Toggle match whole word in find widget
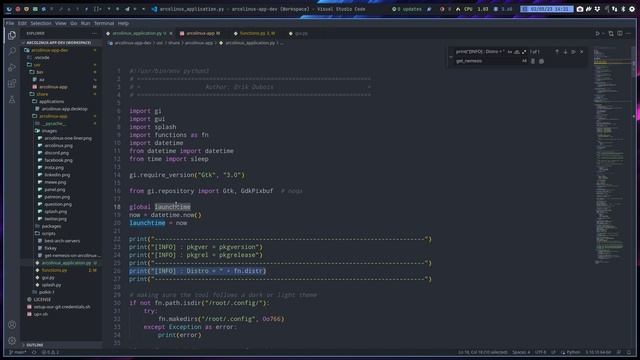 click(x=517, y=52)
